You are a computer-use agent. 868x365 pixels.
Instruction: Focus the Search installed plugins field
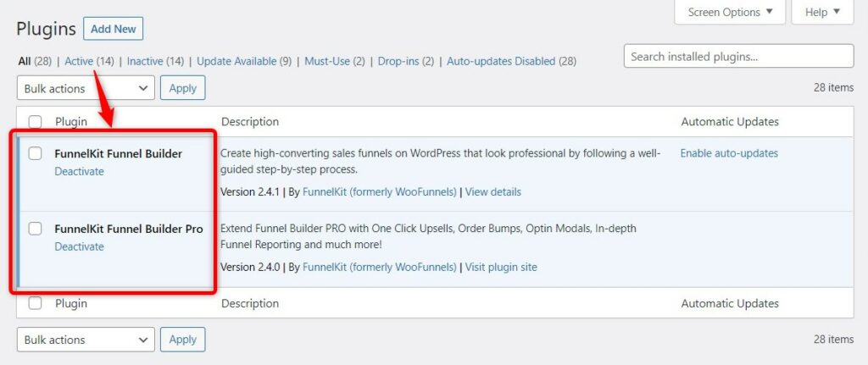pos(738,57)
